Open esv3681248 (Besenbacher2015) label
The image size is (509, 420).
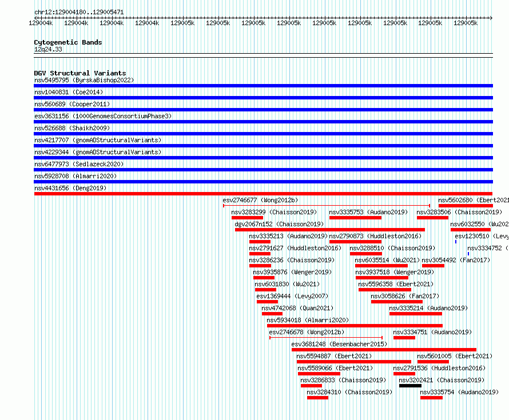(339, 344)
